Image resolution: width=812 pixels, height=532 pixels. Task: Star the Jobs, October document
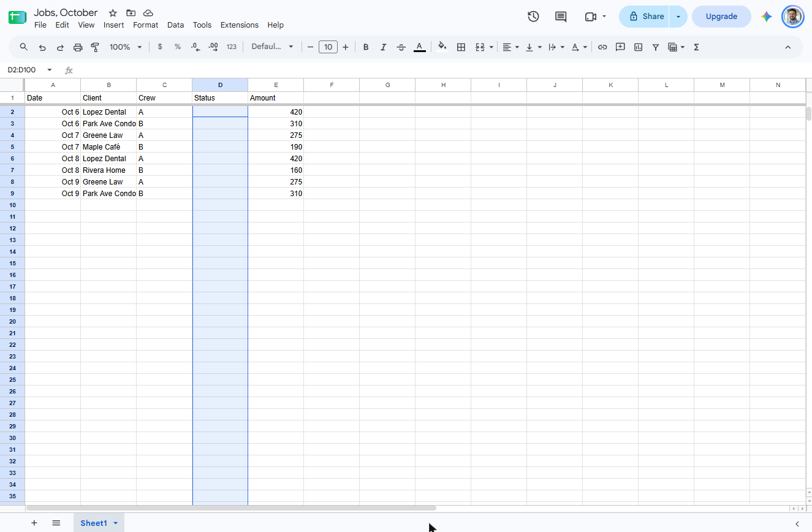pos(113,13)
